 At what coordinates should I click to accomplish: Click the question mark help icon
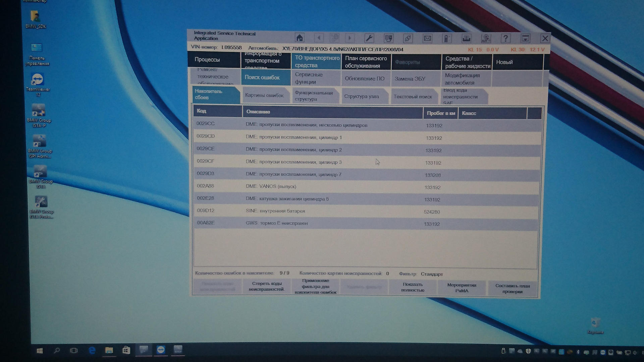[x=505, y=39]
